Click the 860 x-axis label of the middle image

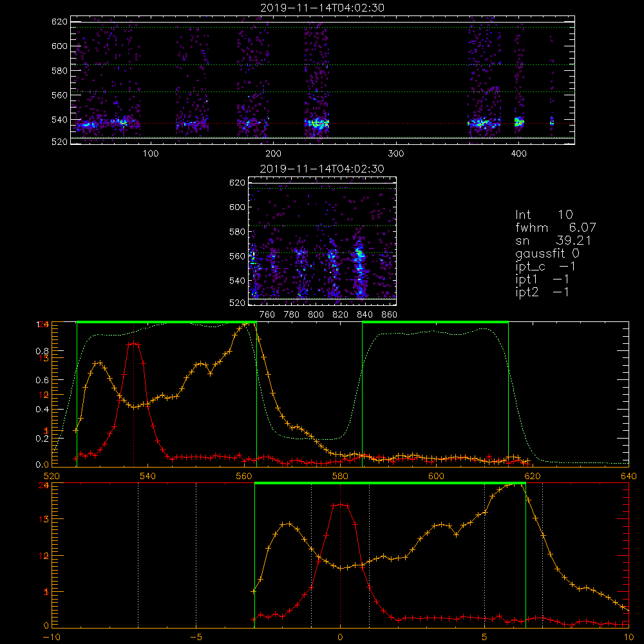click(x=390, y=315)
